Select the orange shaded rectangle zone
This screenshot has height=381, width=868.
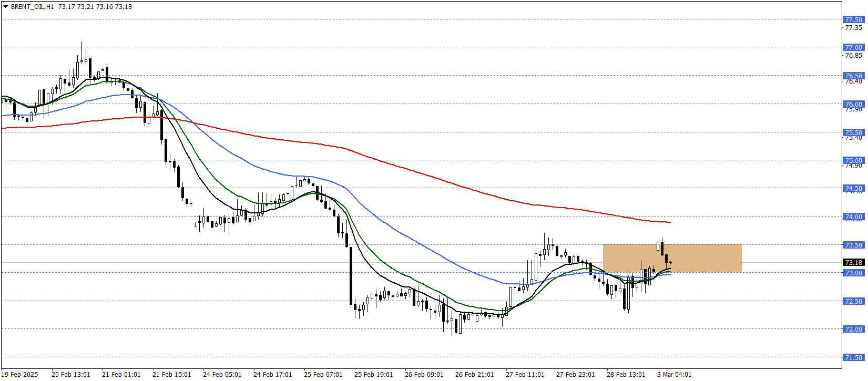tap(672, 258)
